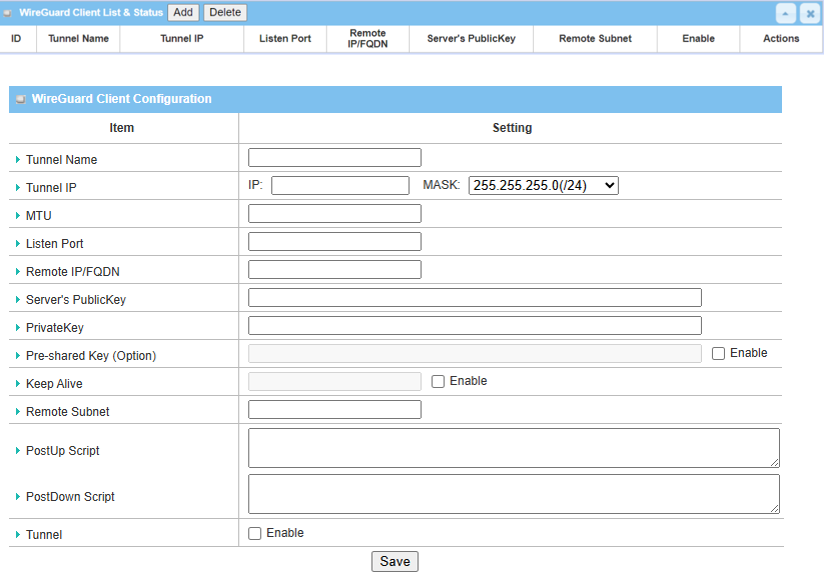Click into the Server's PublicKey field

tap(474, 298)
